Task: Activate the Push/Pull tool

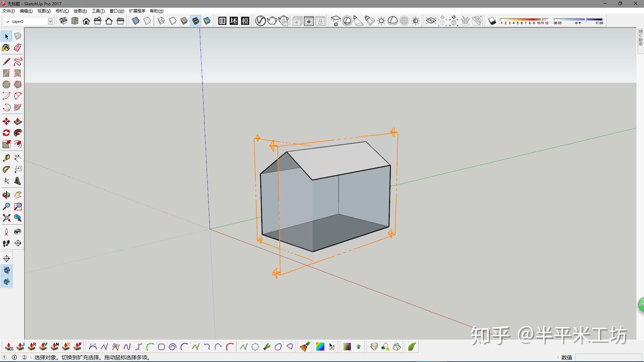Action: click(x=18, y=122)
